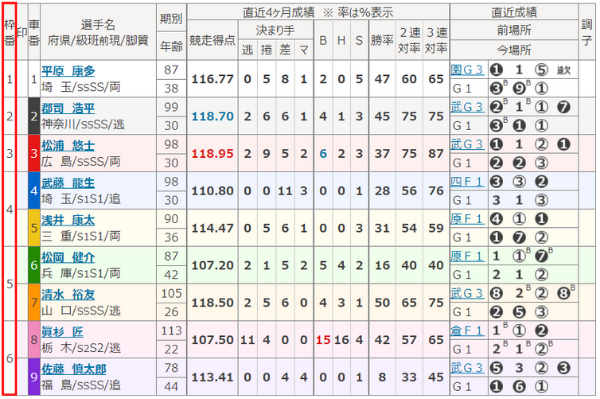Click the red number 3 car badge

(x=34, y=153)
